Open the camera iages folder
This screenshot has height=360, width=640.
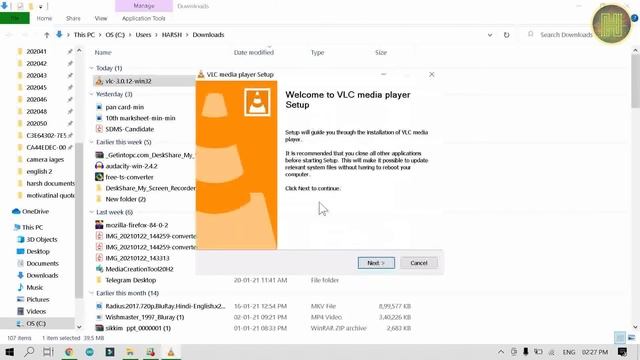[x=45, y=160]
